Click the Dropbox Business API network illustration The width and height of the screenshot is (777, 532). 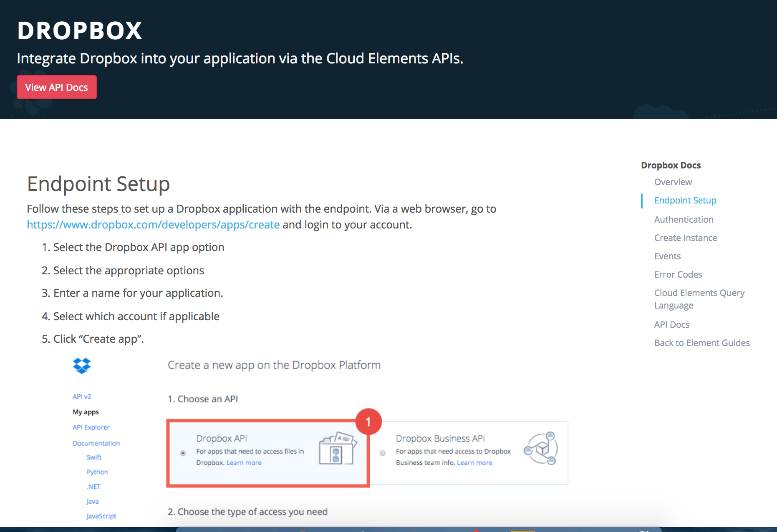tap(541, 448)
